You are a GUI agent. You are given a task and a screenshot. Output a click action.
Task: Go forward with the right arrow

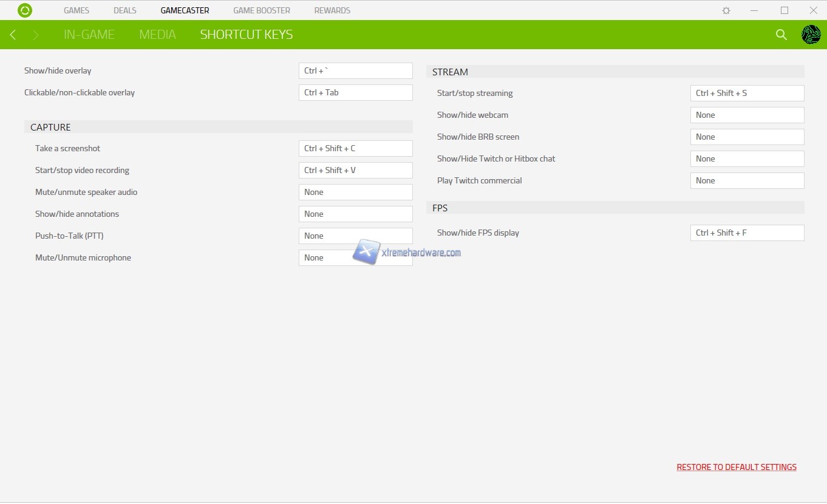tap(36, 35)
